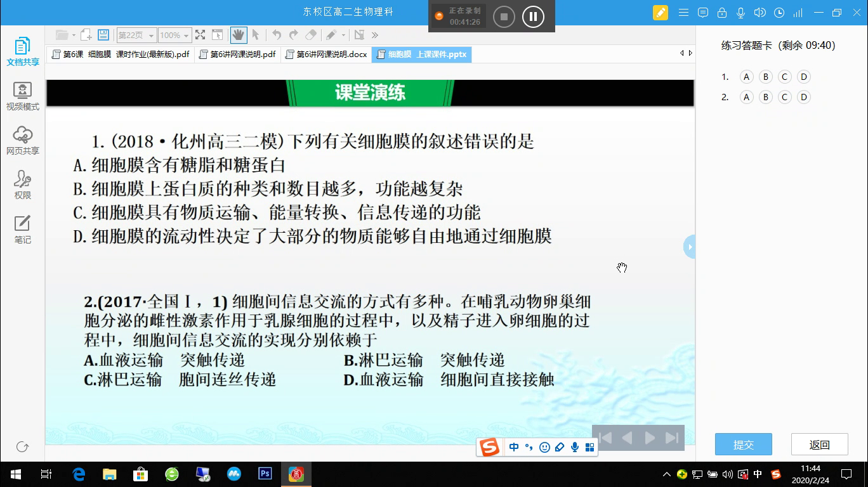This screenshot has height=487, width=868.
Task: Switch to 第6讲网课说明.pdf tab
Action: click(x=237, y=55)
